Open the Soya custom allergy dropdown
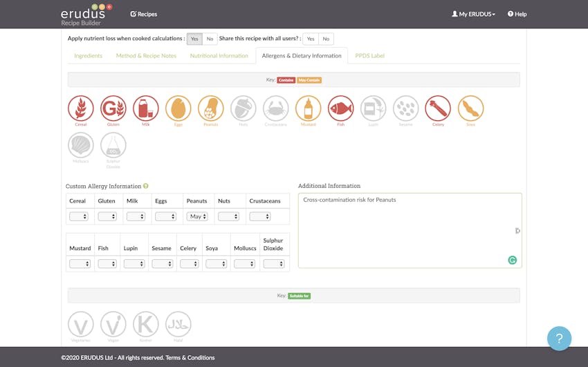The height and width of the screenshot is (367, 588). (217, 263)
